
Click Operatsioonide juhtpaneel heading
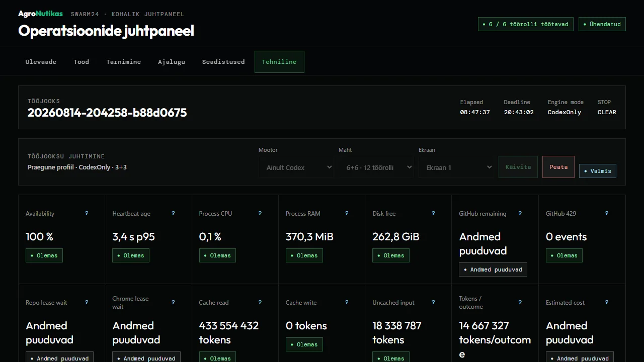click(106, 31)
